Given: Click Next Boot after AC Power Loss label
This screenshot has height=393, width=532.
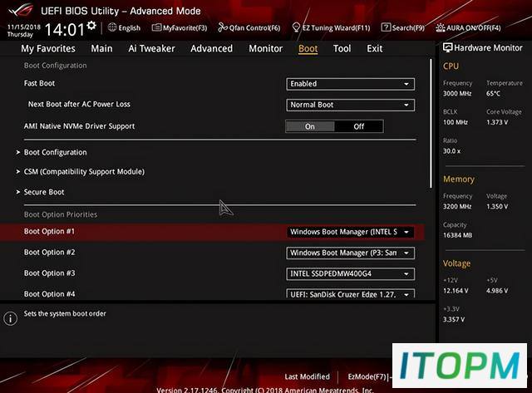Looking at the screenshot, I should [x=79, y=104].
